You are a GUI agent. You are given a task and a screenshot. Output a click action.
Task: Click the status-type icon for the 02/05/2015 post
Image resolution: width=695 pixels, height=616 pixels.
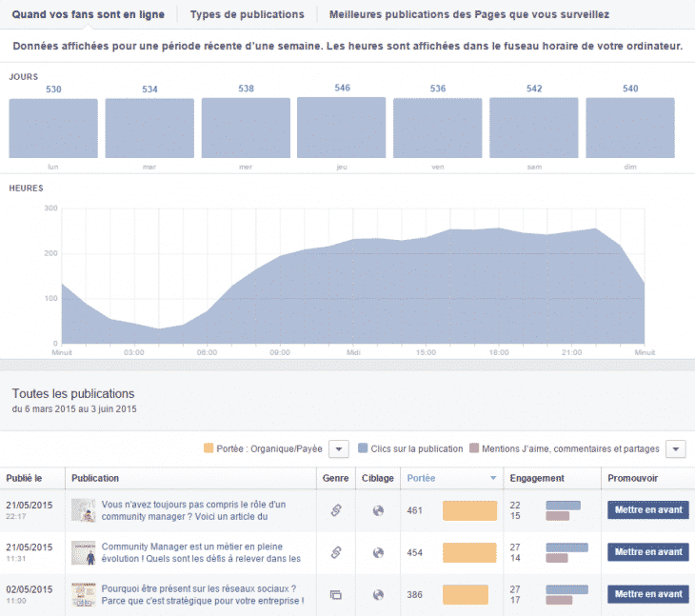click(335, 595)
